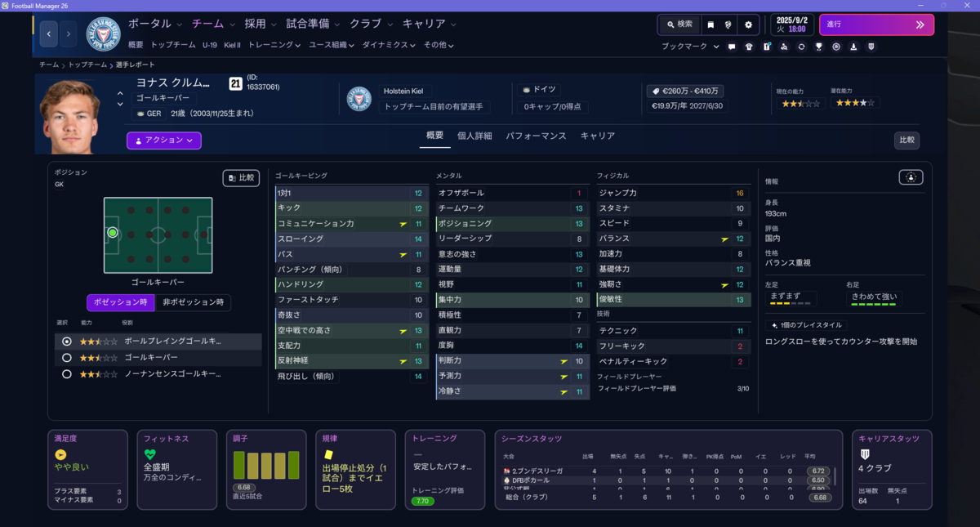Screen dimensions: 980x527
Task: Open the ダイナミクス submenu dropdown
Action: tap(390, 45)
